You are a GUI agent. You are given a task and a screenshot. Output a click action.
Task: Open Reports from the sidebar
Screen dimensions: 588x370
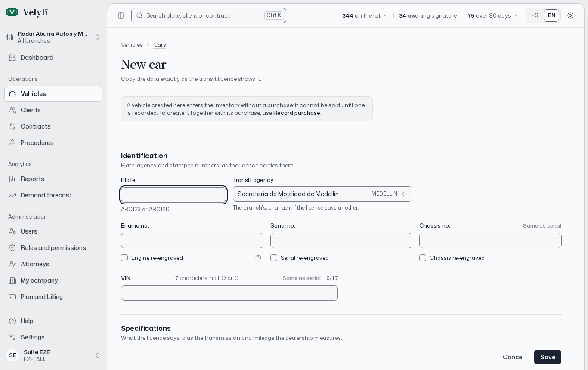tap(53, 179)
